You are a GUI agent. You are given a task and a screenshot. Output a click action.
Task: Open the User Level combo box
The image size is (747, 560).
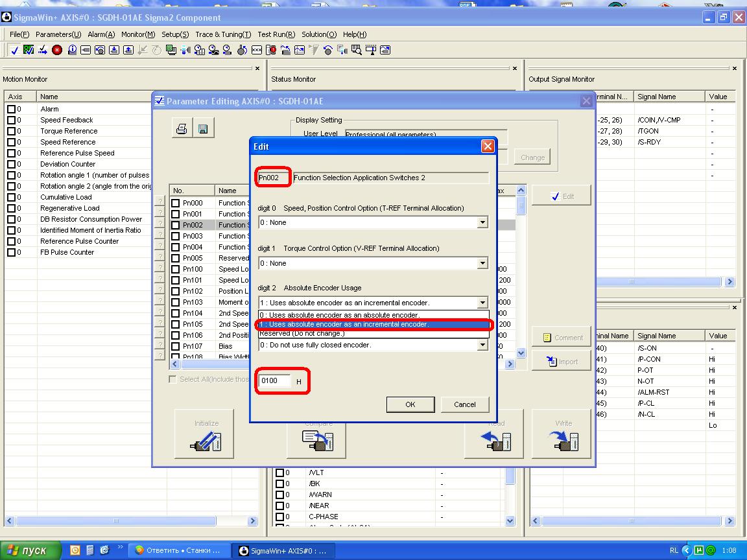pos(425,135)
